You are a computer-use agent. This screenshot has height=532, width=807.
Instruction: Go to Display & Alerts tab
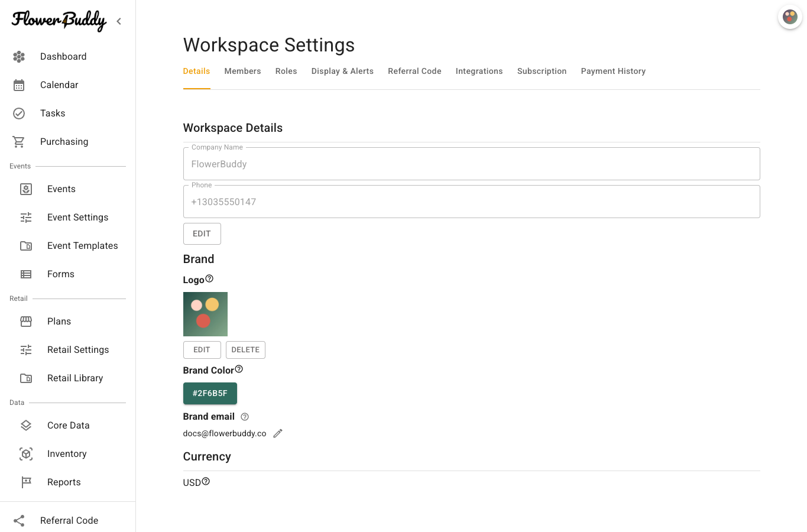click(342, 71)
